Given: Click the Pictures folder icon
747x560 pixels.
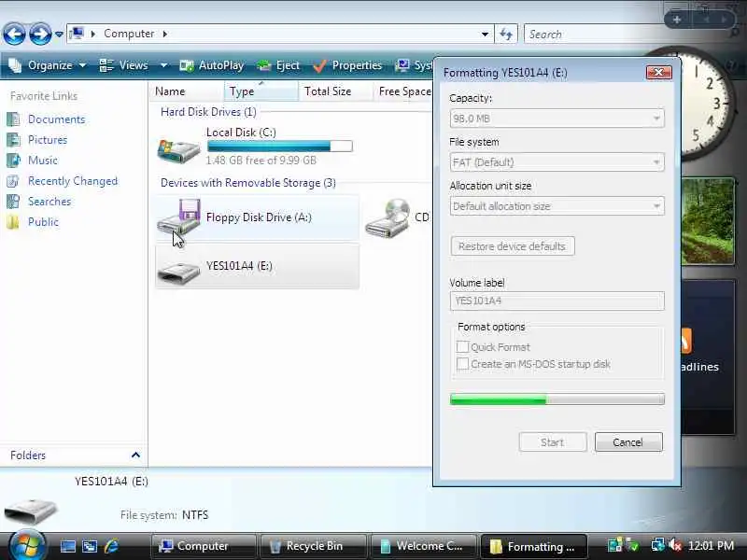Looking at the screenshot, I should click(x=13, y=139).
